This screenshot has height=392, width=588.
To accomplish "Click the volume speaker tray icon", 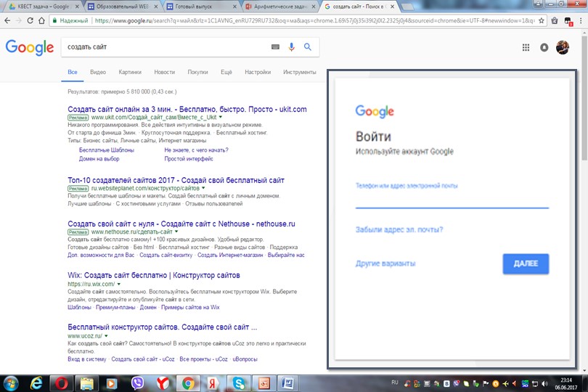I will (x=544, y=384).
